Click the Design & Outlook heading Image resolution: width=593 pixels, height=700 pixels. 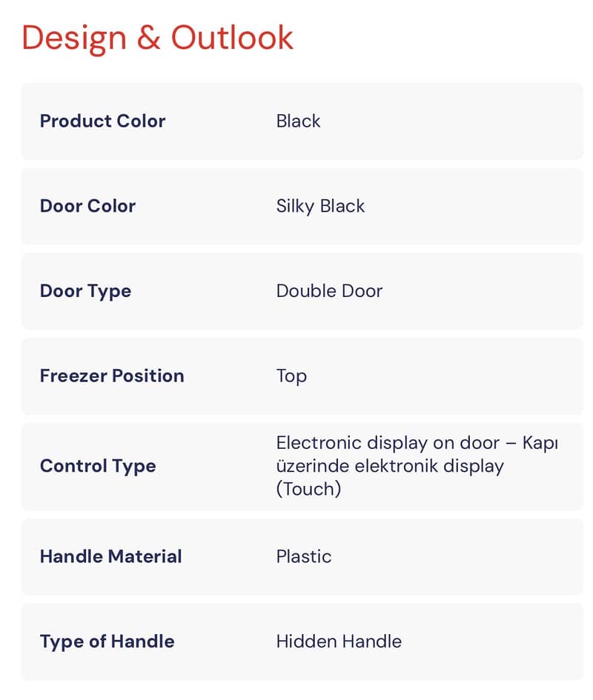pos(157,38)
